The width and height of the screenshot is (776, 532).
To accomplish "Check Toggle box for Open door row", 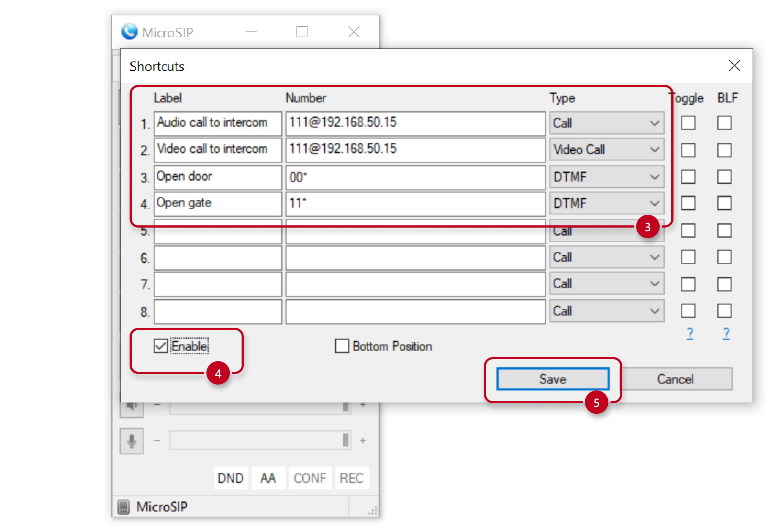I will pos(688,177).
